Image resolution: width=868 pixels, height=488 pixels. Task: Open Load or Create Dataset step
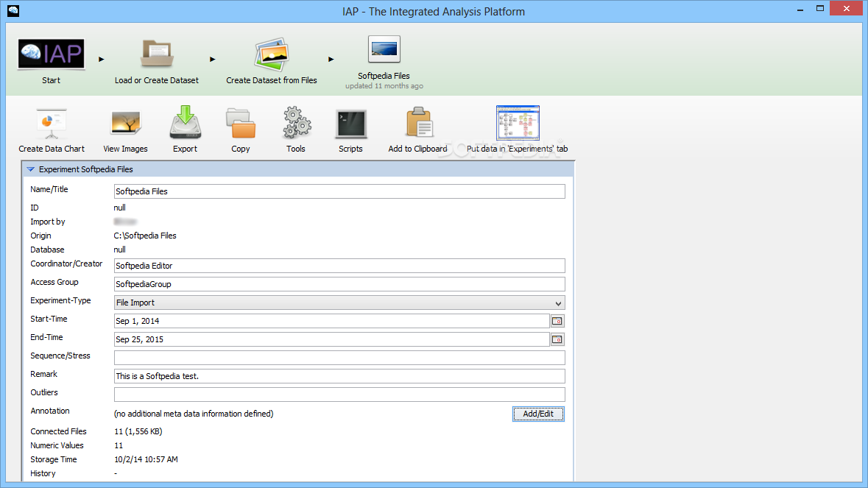coord(157,54)
